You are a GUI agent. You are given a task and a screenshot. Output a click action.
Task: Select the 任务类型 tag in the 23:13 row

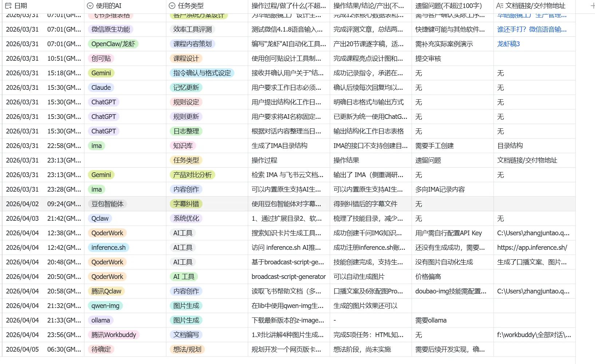pyautogui.click(x=186, y=160)
